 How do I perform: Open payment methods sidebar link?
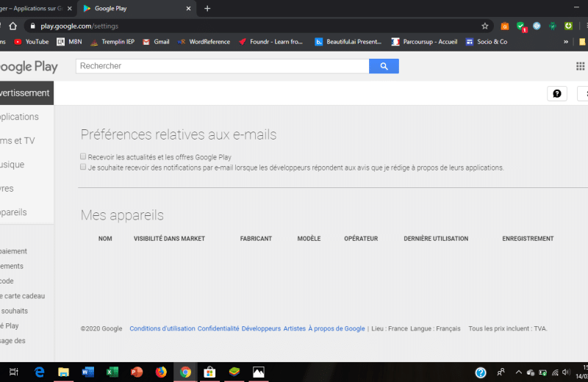pyautogui.click(x=13, y=251)
